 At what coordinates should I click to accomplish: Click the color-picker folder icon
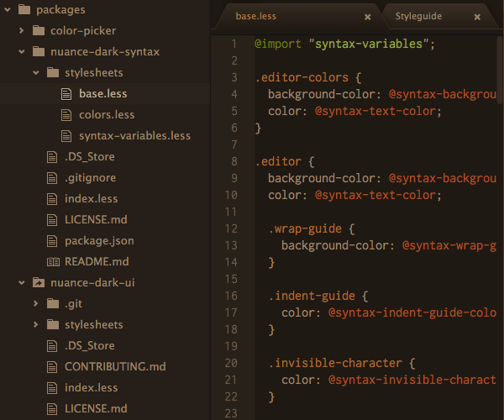point(39,31)
